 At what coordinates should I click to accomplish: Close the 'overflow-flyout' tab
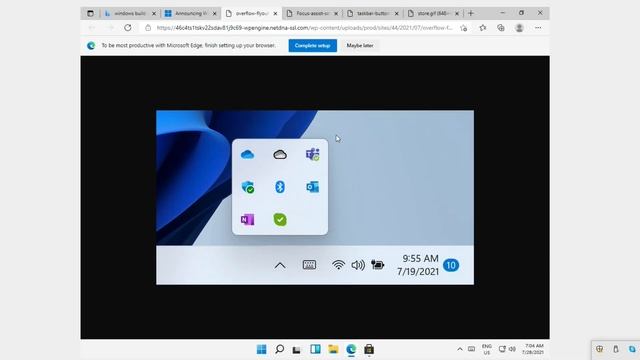coord(275,13)
